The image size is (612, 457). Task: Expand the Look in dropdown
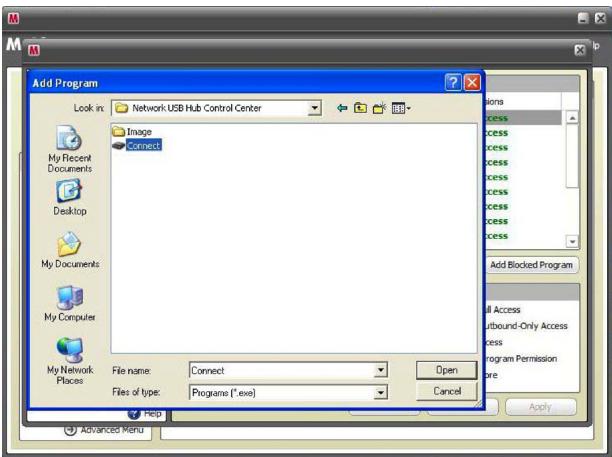(314, 108)
